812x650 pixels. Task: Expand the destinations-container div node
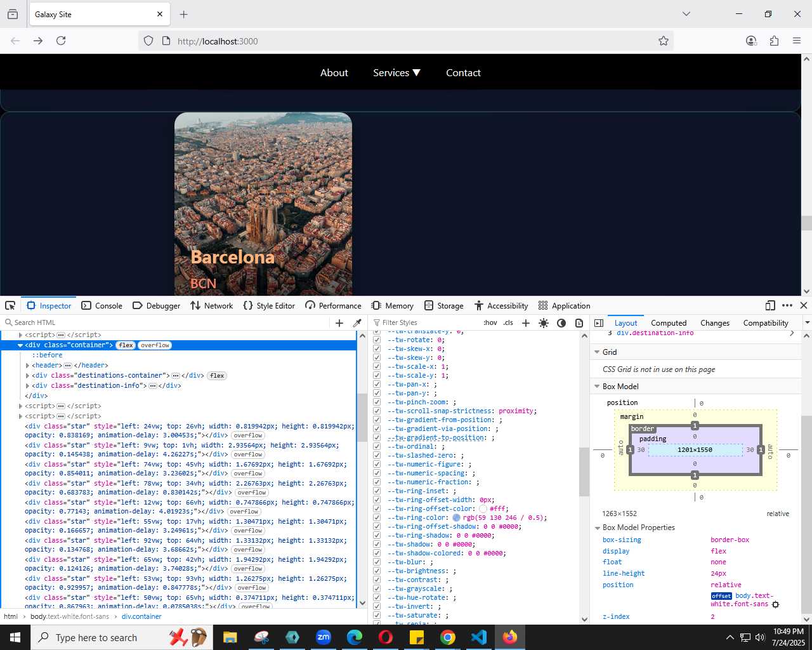coord(27,376)
